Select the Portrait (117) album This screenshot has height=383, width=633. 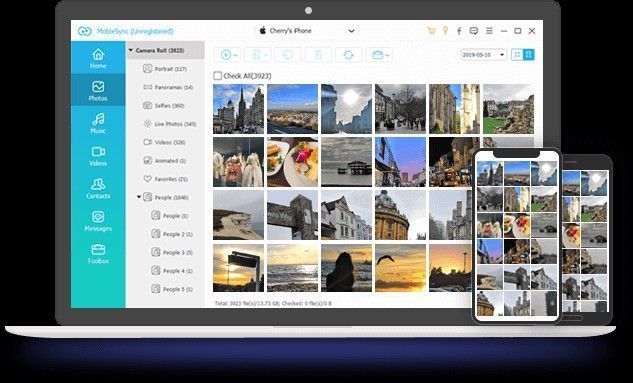coord(165,69)
